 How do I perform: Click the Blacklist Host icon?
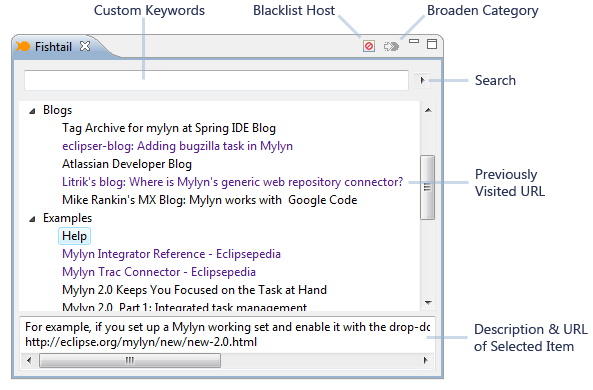369,46
